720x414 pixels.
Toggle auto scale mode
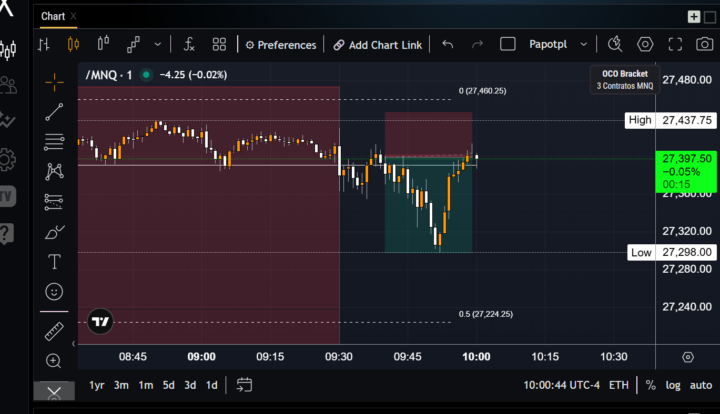[701, 385]
